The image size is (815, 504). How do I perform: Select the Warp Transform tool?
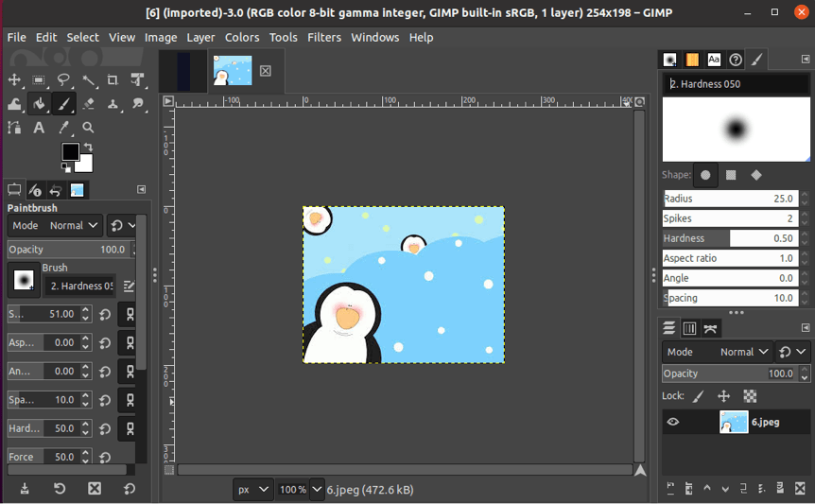[x=14, y=104]
